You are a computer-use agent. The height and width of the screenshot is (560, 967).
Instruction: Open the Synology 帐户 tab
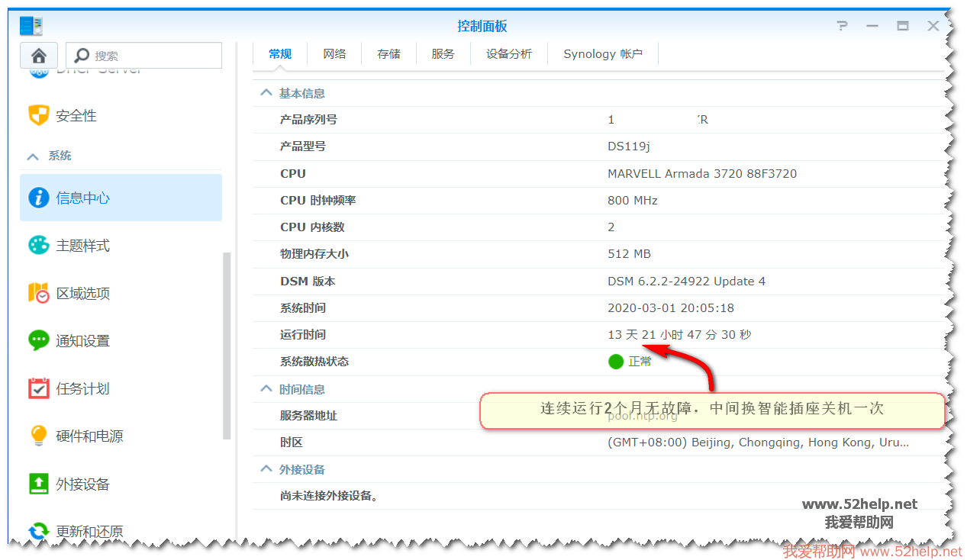[x=602, y=54]
